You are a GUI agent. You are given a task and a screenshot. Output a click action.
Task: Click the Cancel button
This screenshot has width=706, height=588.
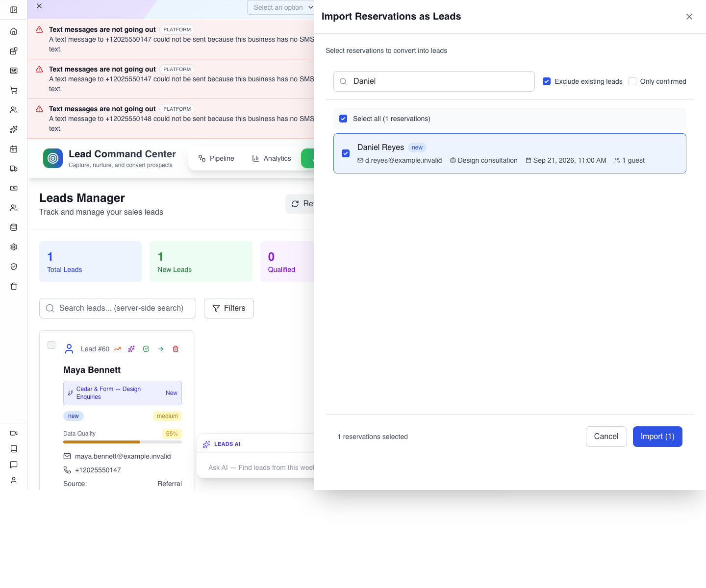coord(606,437)
